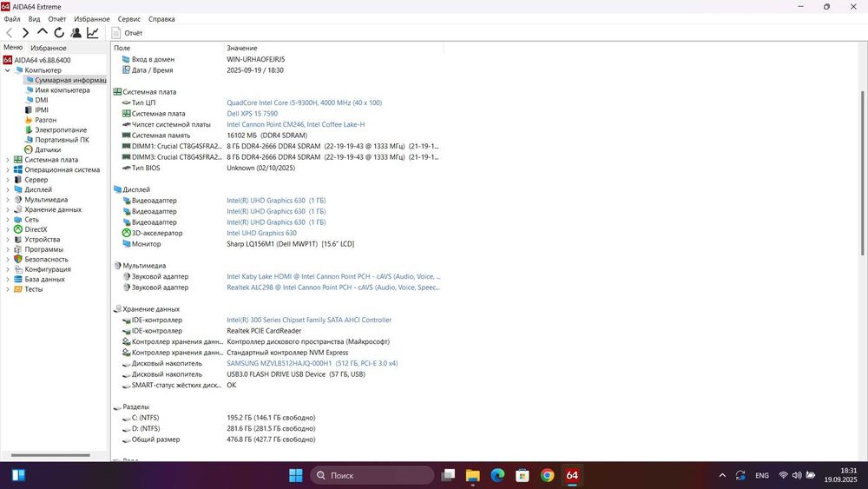Open the Сервис menu

129,19
